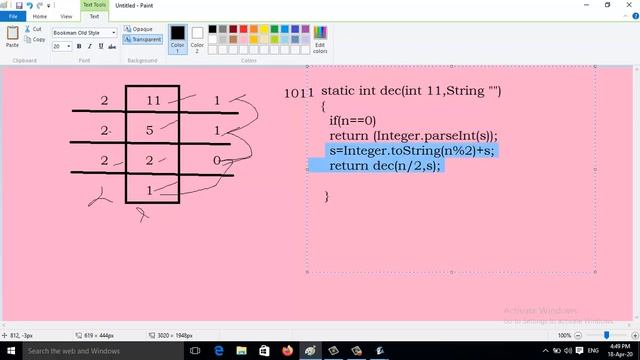This screenshot has height=360, width=640.
Task: Switch to the Home ribbon tab
Action: (40, 16)
